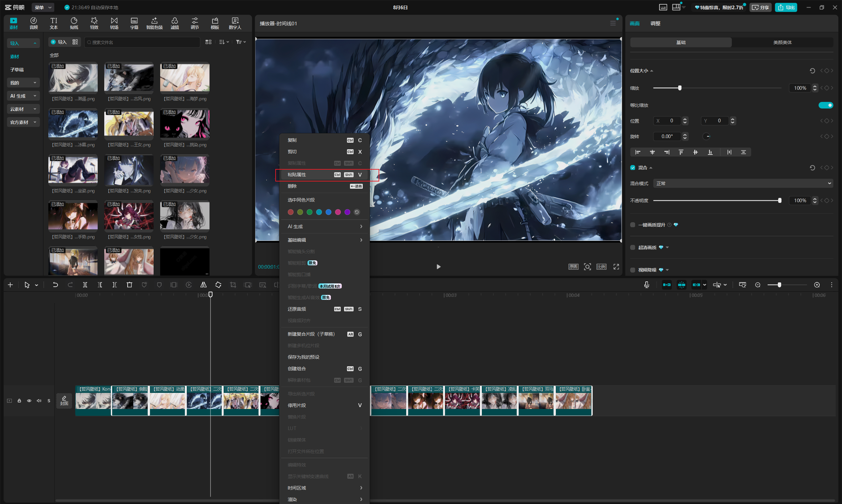Viewport: 842px width, 504px height.
Task: Open the 数字人 digital human panel
Action: click(x=235, y=23)
